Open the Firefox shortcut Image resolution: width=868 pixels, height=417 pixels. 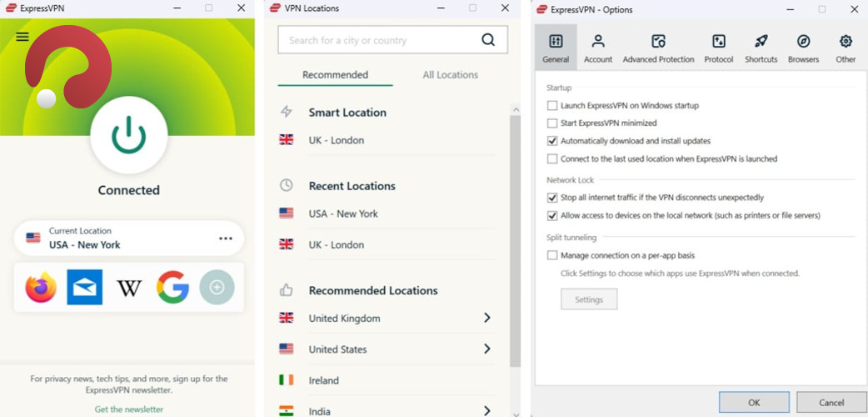(41, 287)
